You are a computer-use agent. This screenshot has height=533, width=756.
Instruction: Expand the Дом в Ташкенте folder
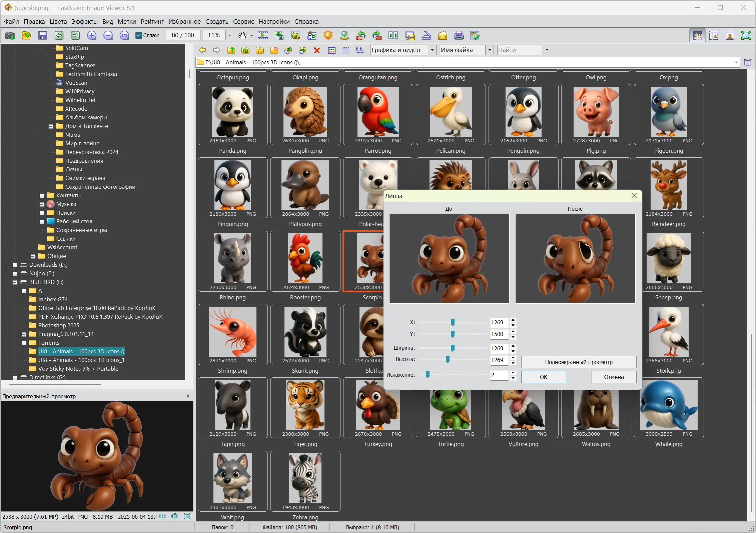(51, 126)
